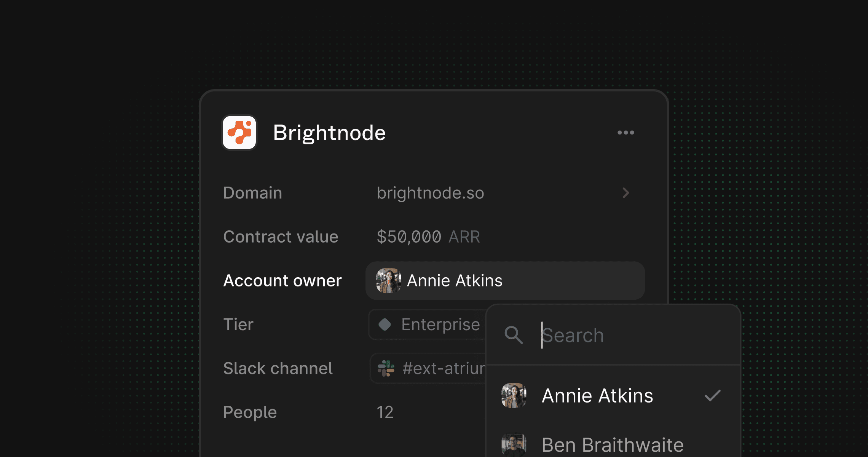Click Annie Atkins's avatar in the dropdown list
This screenshot has height=457, width=868.
(514, 396)
